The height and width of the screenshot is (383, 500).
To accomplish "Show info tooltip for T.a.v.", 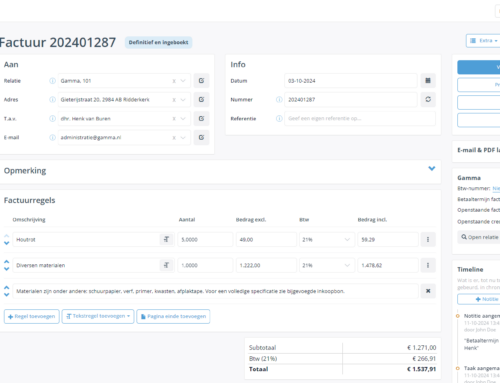I will (x=52, y=118).
